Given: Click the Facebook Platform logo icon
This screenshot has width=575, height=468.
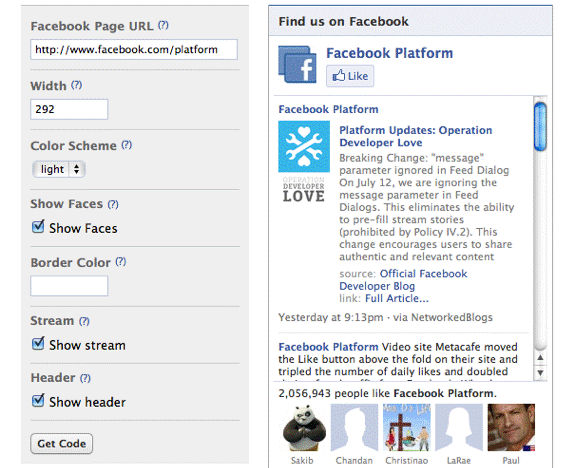Looking at the screenshot, I should pyautogui.click(x=297, y=64).
